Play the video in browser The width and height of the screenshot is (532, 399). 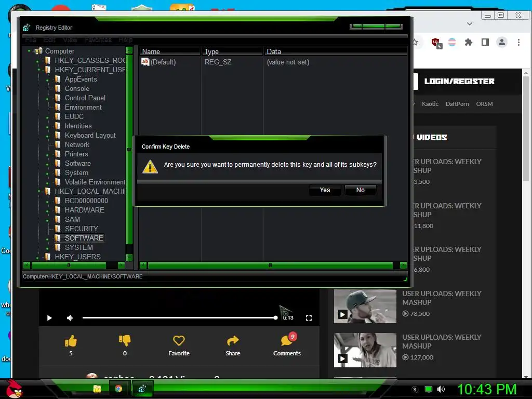49,318
